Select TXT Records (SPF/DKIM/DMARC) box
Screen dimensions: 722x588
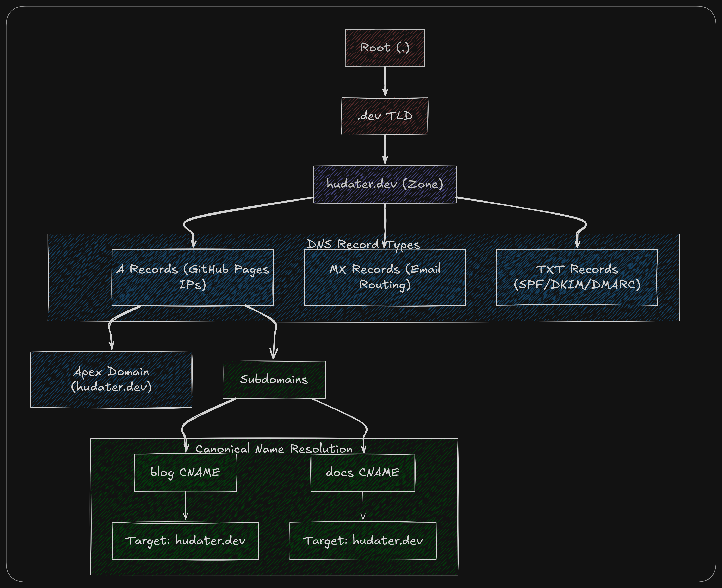point(577,277)
